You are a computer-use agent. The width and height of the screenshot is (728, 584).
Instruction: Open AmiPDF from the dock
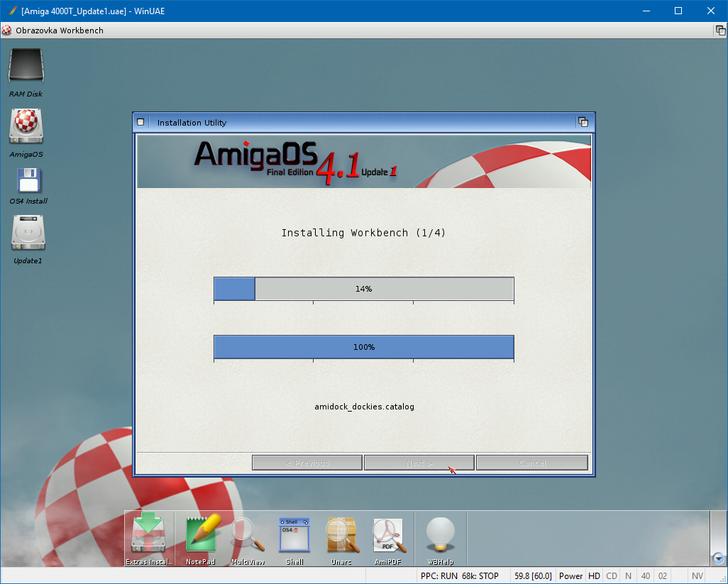389,535
